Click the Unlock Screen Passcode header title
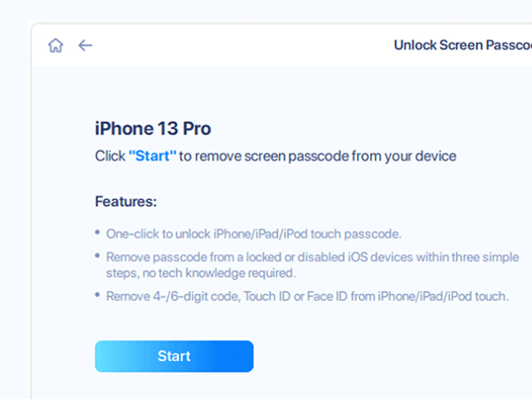The width and height of the screenshot is (532, 399). coord(463,45)
